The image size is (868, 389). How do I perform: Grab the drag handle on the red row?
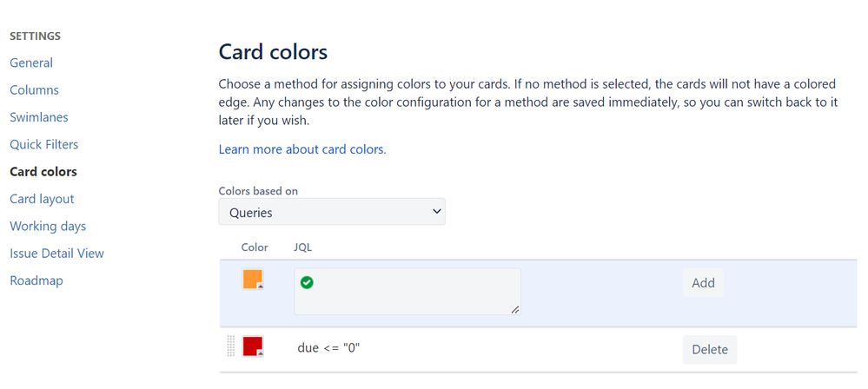click(x=231, y=346)
